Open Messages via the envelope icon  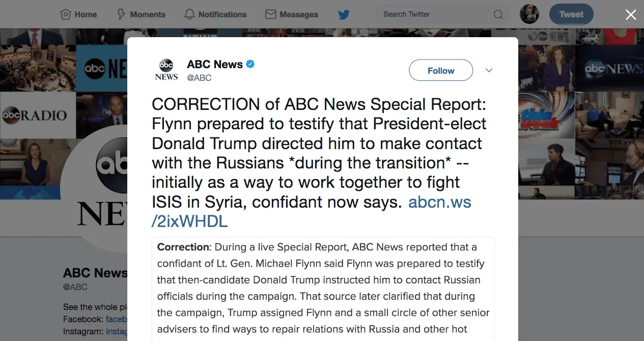(271, 14)
